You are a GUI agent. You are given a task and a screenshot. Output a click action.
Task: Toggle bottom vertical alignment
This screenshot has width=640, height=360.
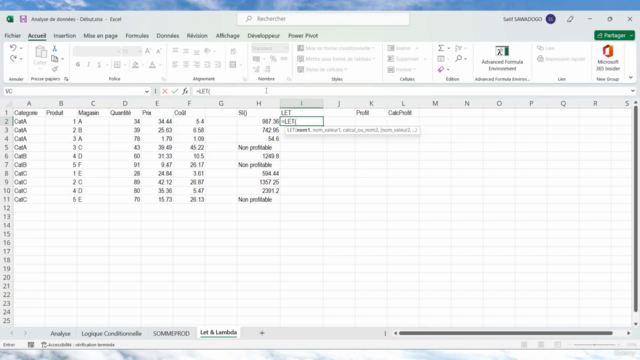[196, 51]
